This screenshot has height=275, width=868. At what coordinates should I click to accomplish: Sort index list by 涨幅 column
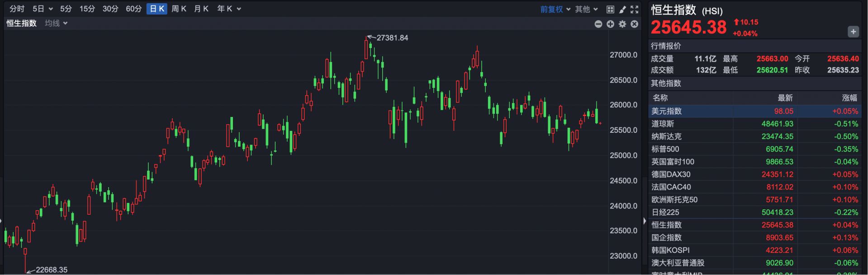point(849,98)
